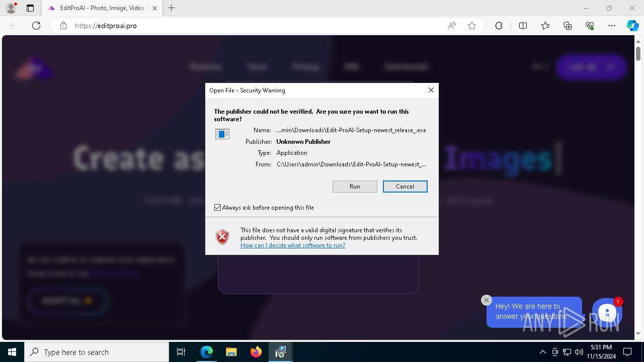Screen dimensions: 644x362
Task: Open Tab actions menu icon
Action: click(x=30, y=8)
